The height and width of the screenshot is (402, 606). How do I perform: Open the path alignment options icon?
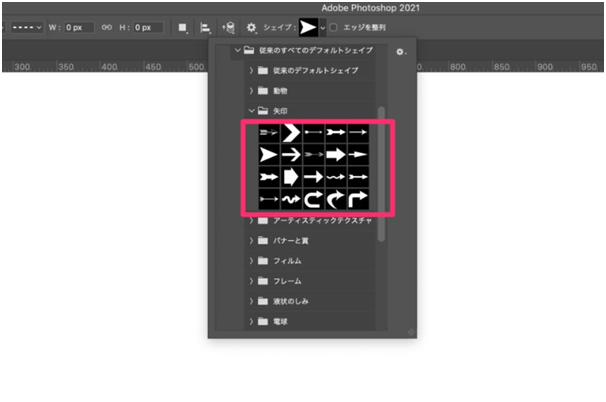coord(205,27)
